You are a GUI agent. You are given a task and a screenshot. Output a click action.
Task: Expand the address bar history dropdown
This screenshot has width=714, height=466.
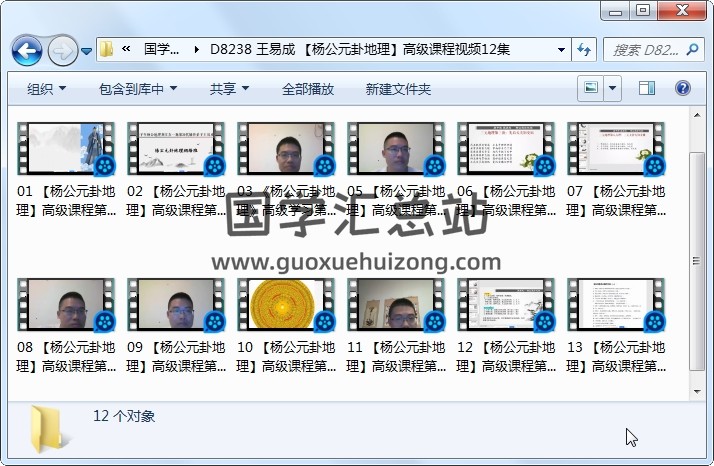click(x=558, y=49)
